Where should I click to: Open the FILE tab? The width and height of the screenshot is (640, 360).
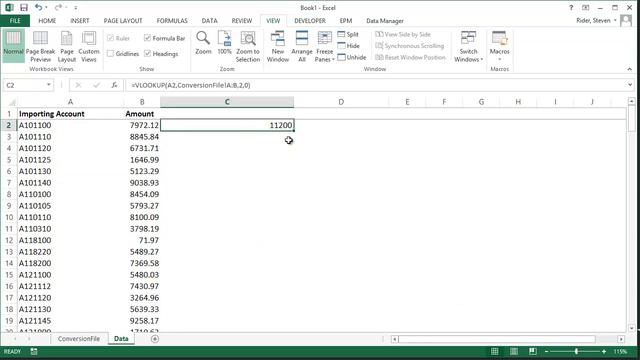15,20
